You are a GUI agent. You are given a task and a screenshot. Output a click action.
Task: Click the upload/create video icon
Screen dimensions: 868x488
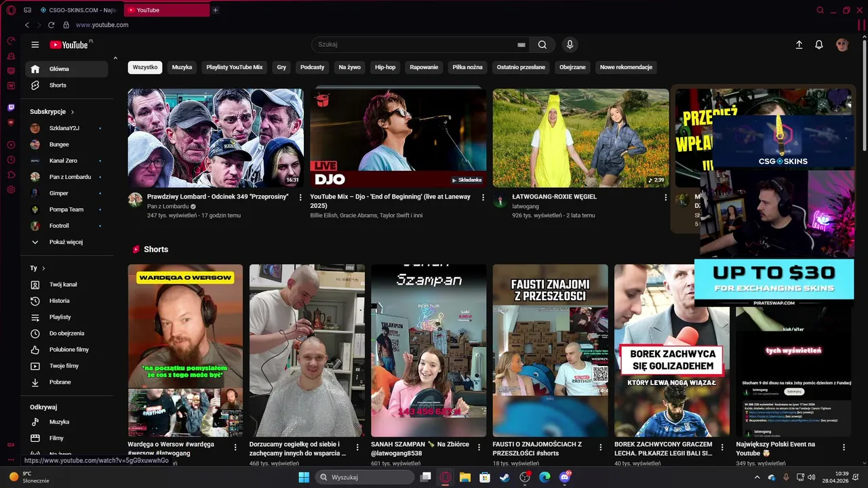tap(799, 45)
